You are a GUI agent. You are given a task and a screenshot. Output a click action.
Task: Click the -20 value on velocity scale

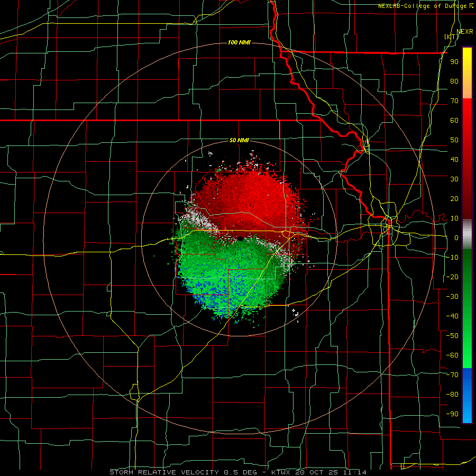point(452,277)
